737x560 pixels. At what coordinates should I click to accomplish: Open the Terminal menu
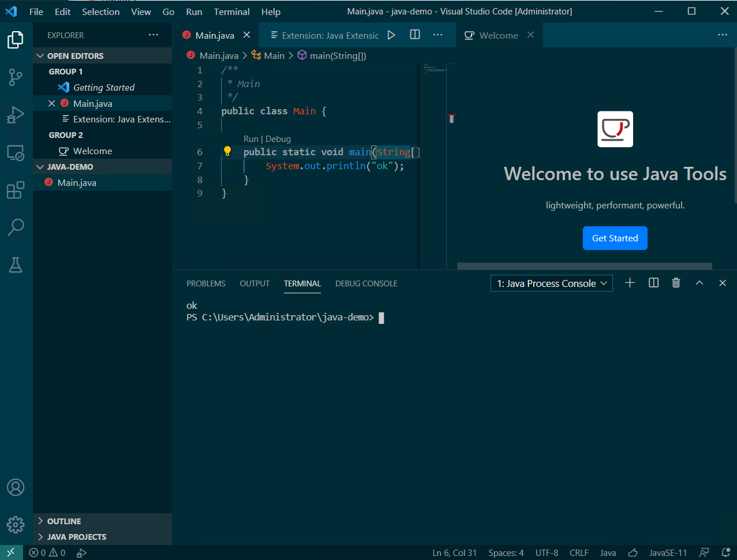tap(231, 12)
